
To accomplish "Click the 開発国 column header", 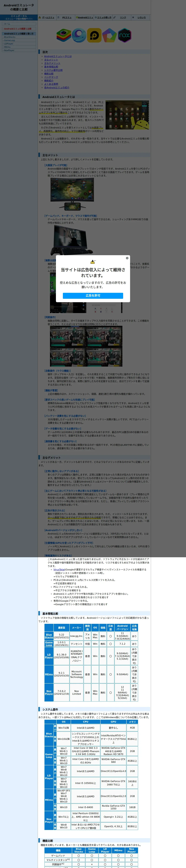I will pos(87,628).
